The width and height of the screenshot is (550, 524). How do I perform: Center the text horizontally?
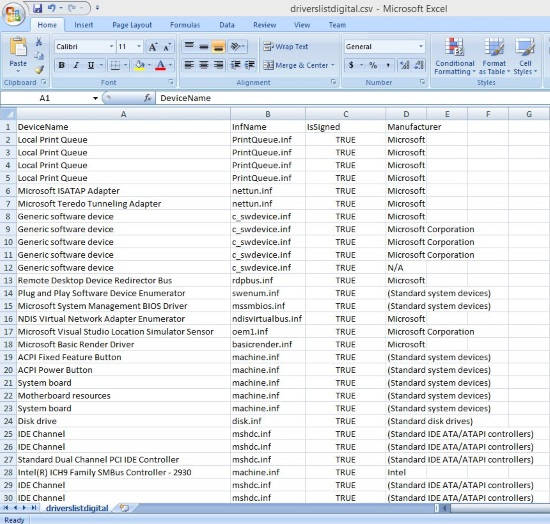coord(204,65)
